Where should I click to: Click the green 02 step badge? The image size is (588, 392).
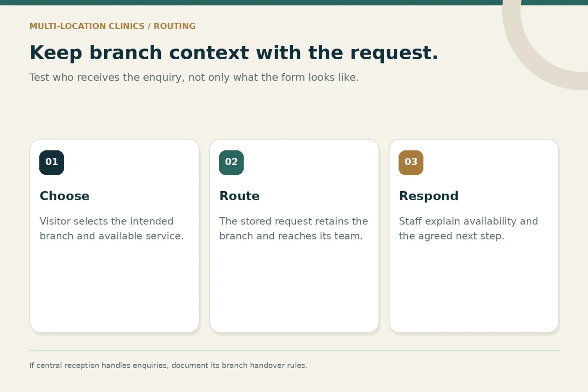click(231, 162)
